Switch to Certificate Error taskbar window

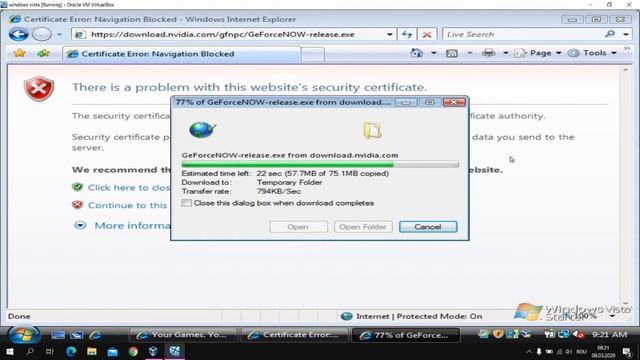[x=294, y=335]
